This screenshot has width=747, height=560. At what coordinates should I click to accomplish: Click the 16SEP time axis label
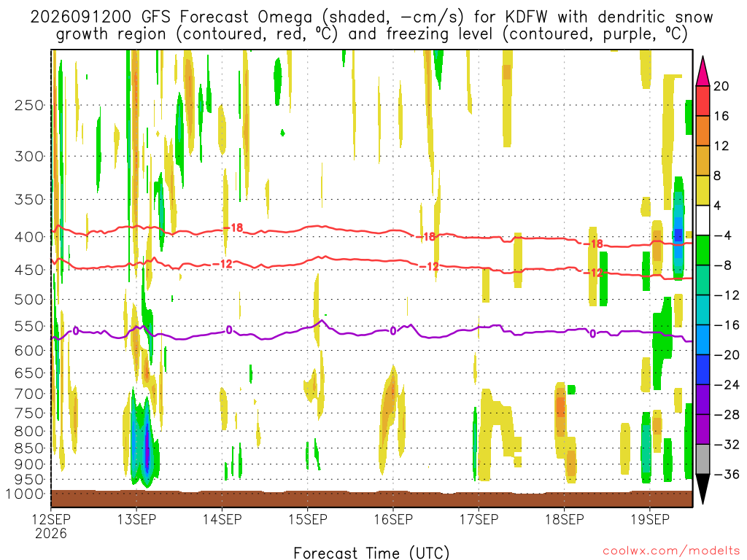393,519
